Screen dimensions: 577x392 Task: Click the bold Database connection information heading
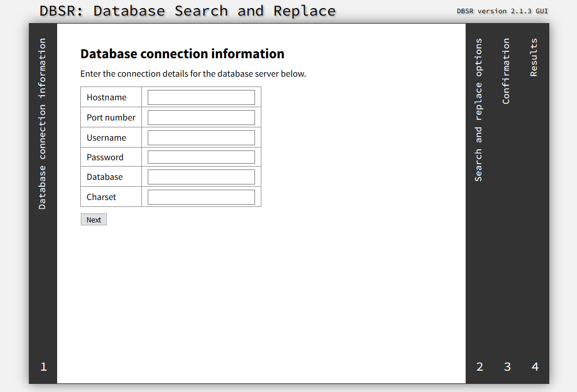pos(182,54)
